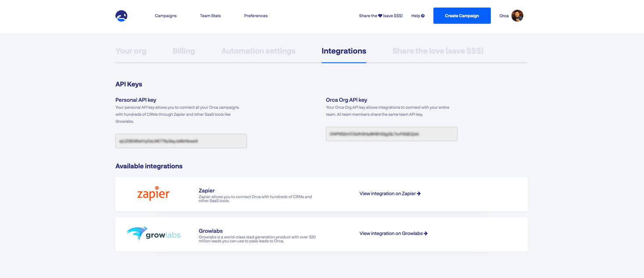
Task: Click the Orca account name
Action: point(504,16)
